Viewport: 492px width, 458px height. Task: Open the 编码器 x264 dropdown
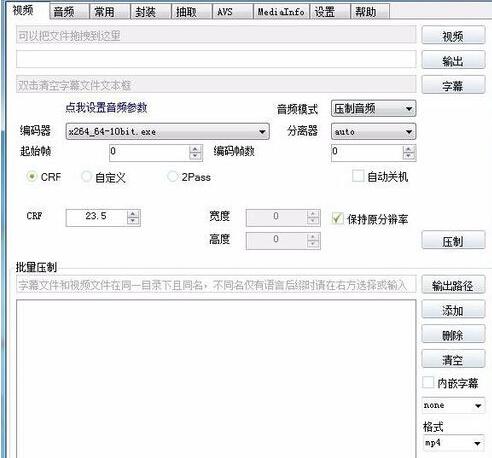point(167,131)
